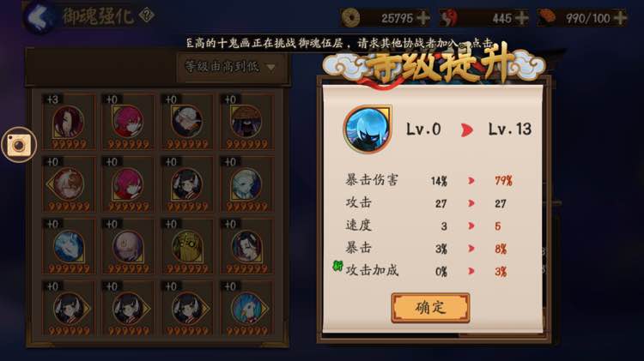Image resolution: width=644 pixels, height=361 pixels.
Task: Click the stamina food icon
Action: 547,18
